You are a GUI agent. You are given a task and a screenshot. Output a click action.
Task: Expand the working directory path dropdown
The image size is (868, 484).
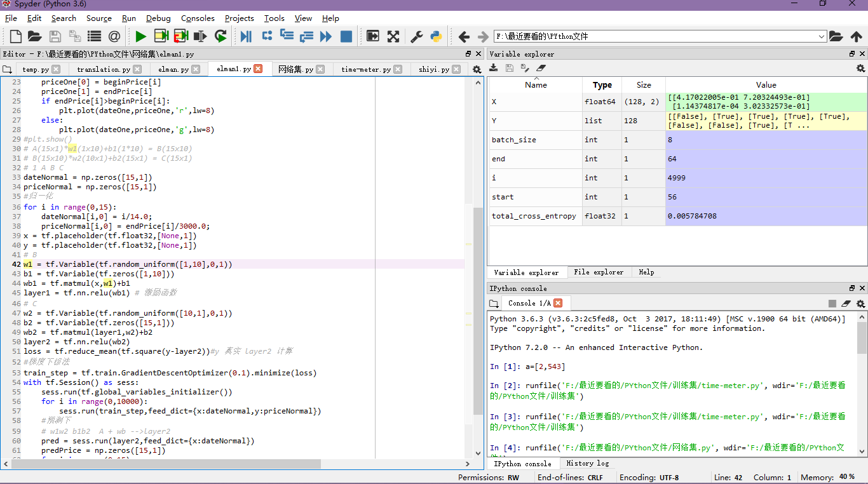821,37
